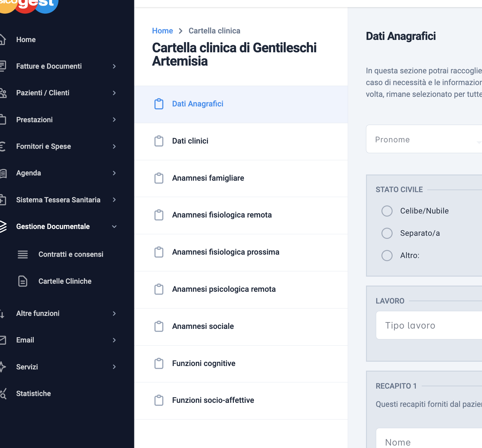Select the Celibe/Nubile radio button
482x448 pixels.
[387, 211]
